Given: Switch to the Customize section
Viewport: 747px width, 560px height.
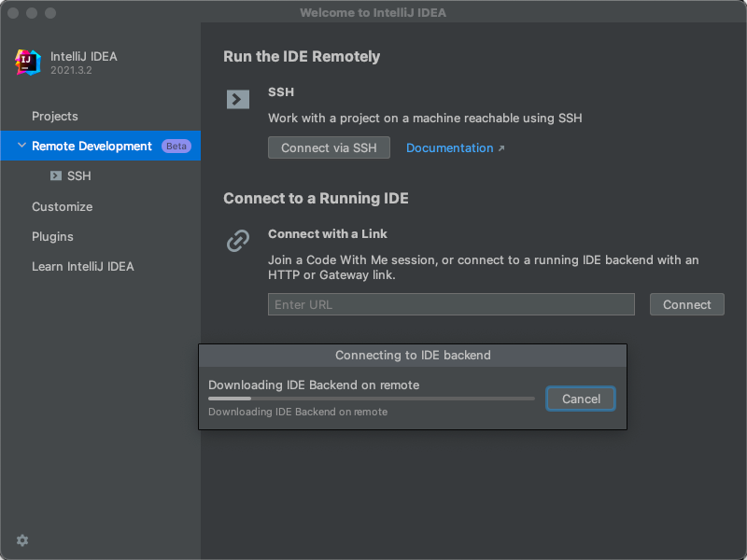Looking at the screenshot, I should [x=62, y=206].
